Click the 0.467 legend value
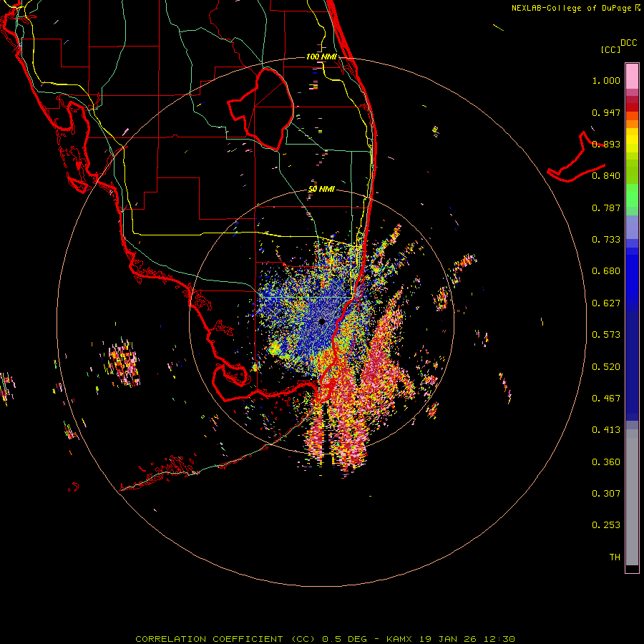The width and height of the screenshot is (644, 644). (606, 399)
